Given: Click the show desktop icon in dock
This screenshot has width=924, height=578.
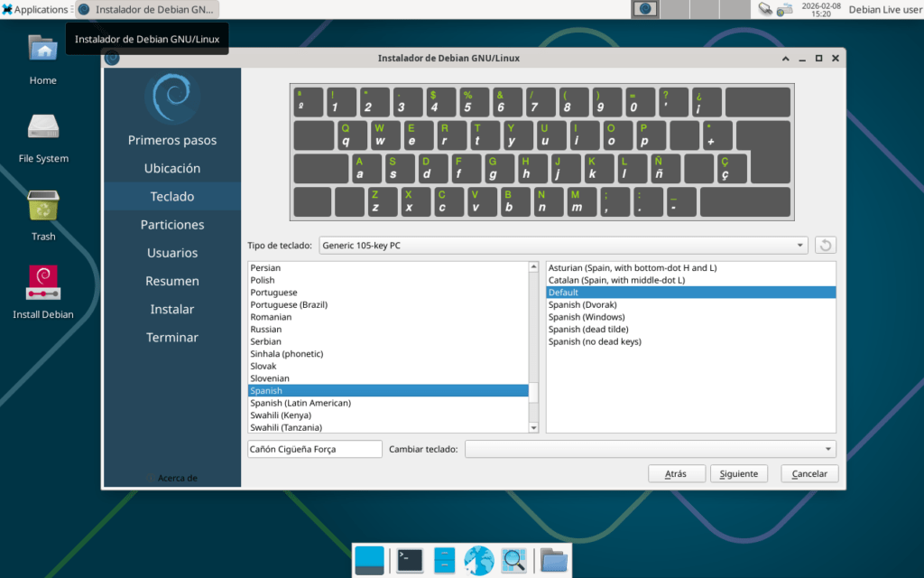Looking at the screenshot, I should click(369, 560).
